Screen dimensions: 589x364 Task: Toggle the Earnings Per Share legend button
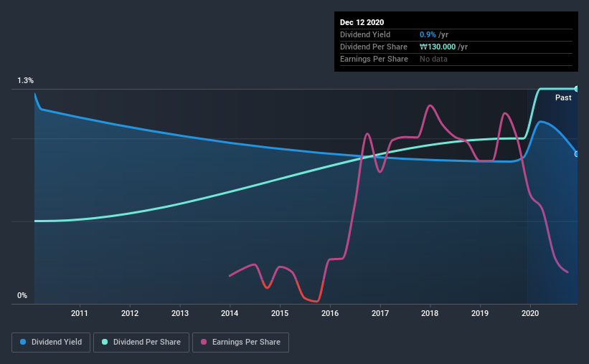pyautogui.click(x=240, y=343)
